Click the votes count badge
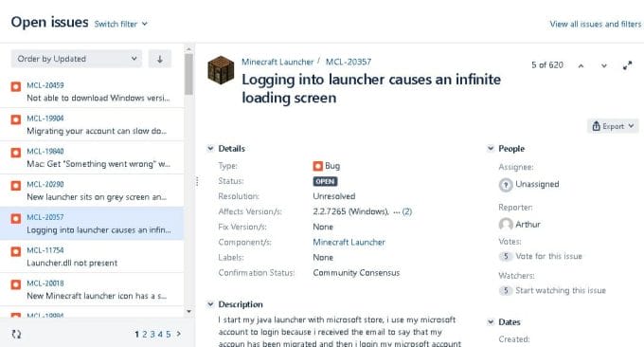The image size is (644, 347). [506, 256]
